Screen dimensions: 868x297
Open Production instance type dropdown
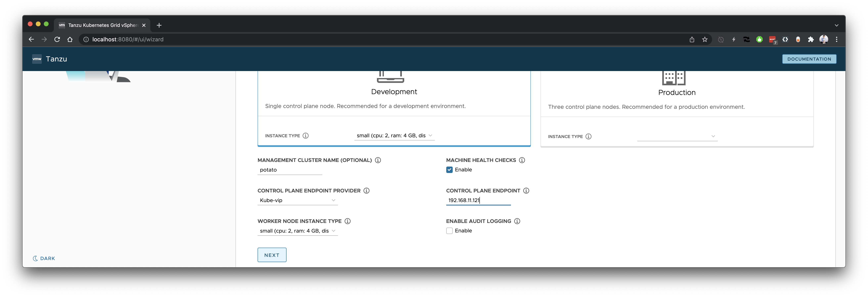677,136
